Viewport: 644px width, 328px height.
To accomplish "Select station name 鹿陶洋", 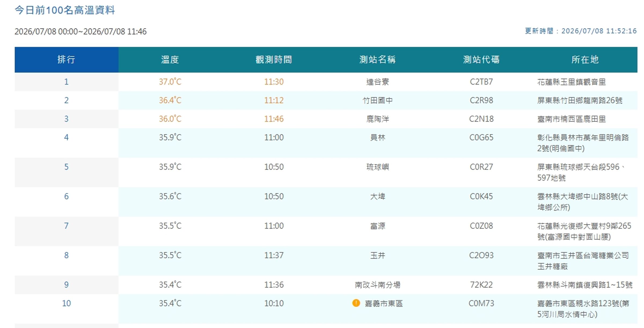I will point(378,119).
